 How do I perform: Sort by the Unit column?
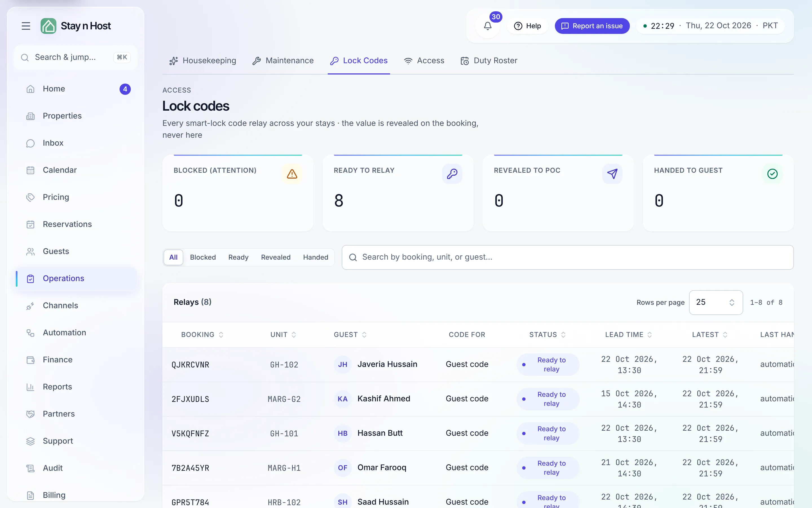[x=283, y=335]
